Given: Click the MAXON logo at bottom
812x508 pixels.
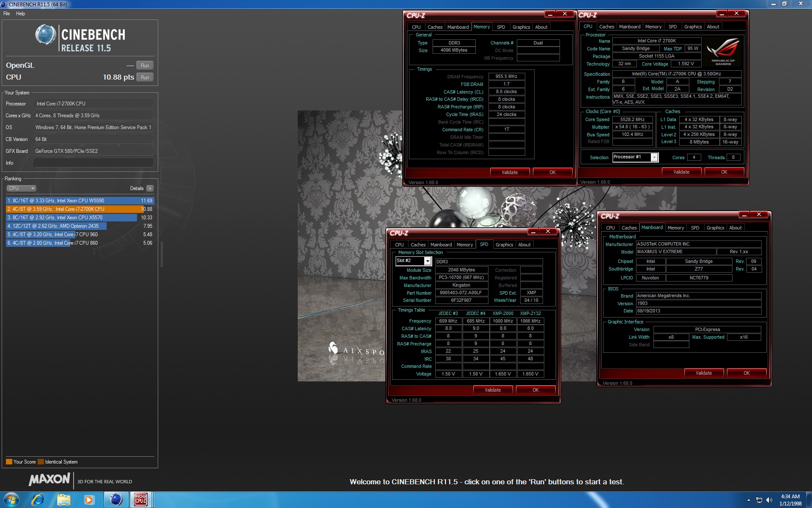Looking at the screenshot, I should click(49, 479).
